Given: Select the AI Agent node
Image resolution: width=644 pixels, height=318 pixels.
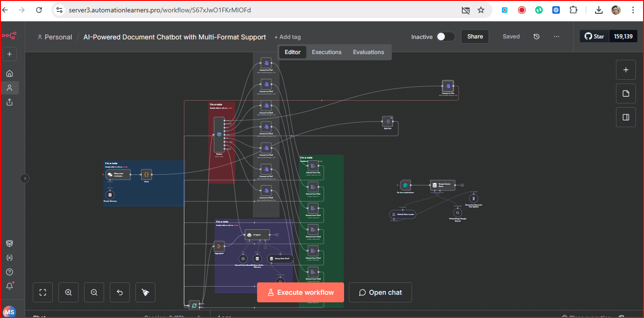Looking at the screenshot, I should [257, 234].
